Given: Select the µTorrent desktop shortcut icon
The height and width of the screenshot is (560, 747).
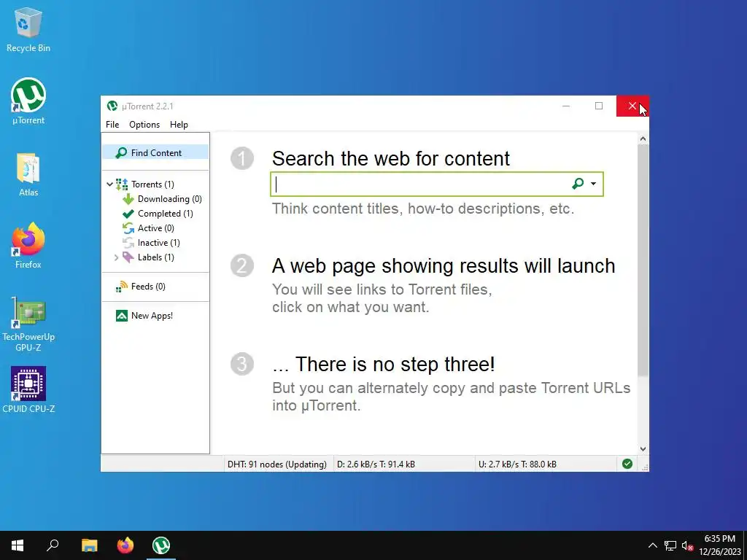Looking at the screenshot, I should pyautogui.click(x=28, y=101).
